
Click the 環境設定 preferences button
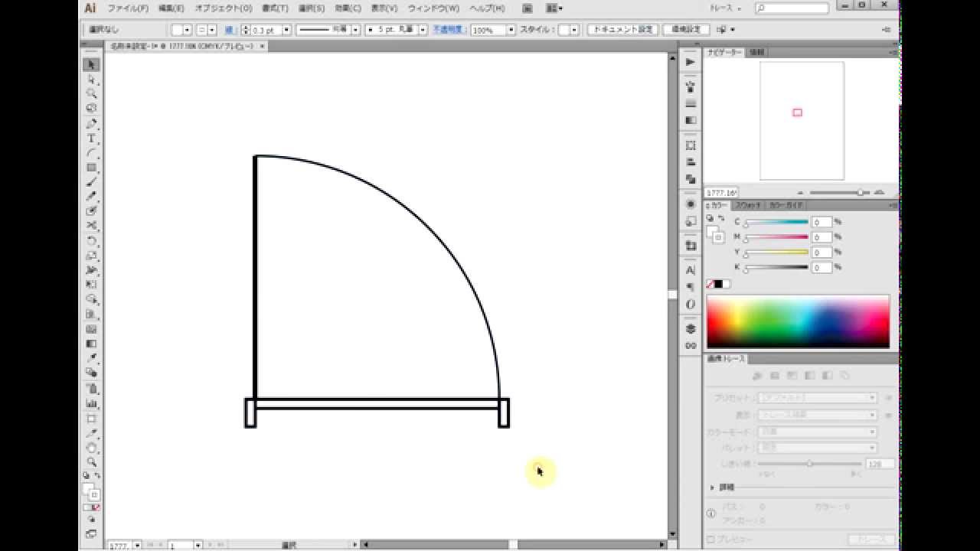tap(685, 30)
